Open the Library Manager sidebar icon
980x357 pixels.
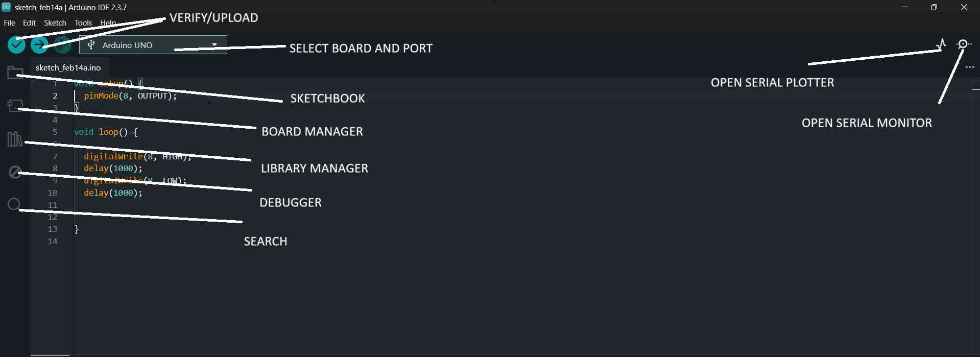15,139
